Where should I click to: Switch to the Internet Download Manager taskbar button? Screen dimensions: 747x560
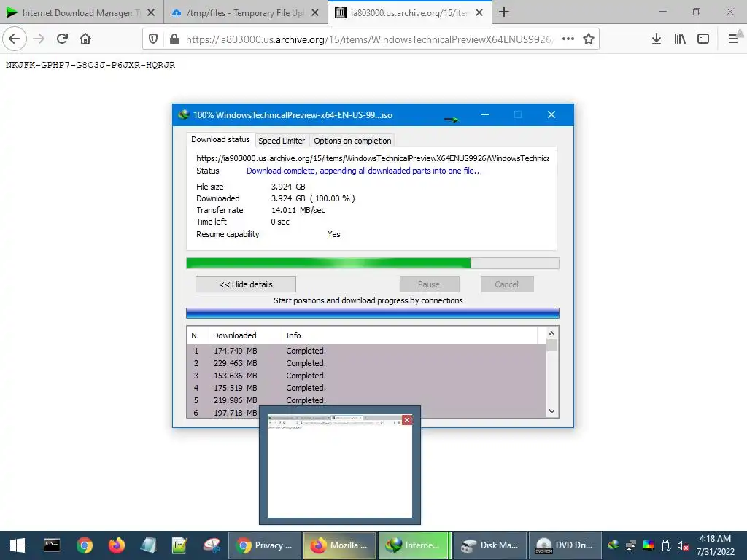coord(414,545)
